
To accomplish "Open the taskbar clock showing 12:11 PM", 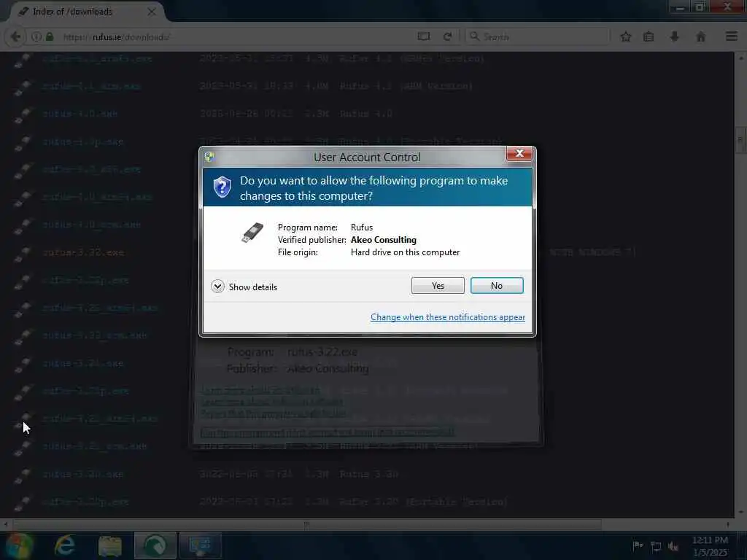I will coord(710,546).
